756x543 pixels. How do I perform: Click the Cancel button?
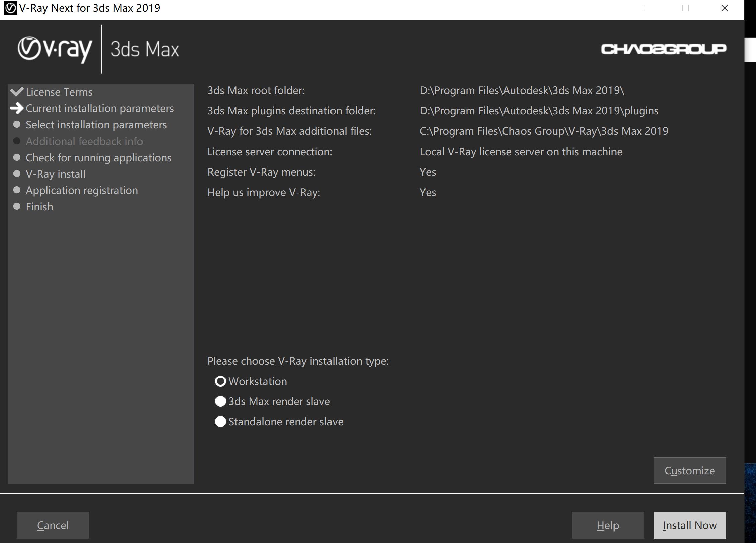52,525
